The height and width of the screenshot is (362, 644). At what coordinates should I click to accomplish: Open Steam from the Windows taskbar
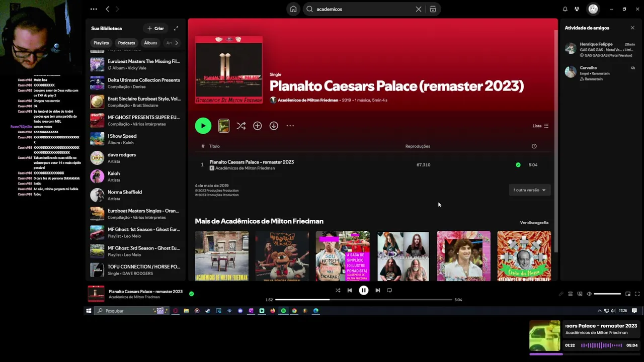click(x=207, y=311)
